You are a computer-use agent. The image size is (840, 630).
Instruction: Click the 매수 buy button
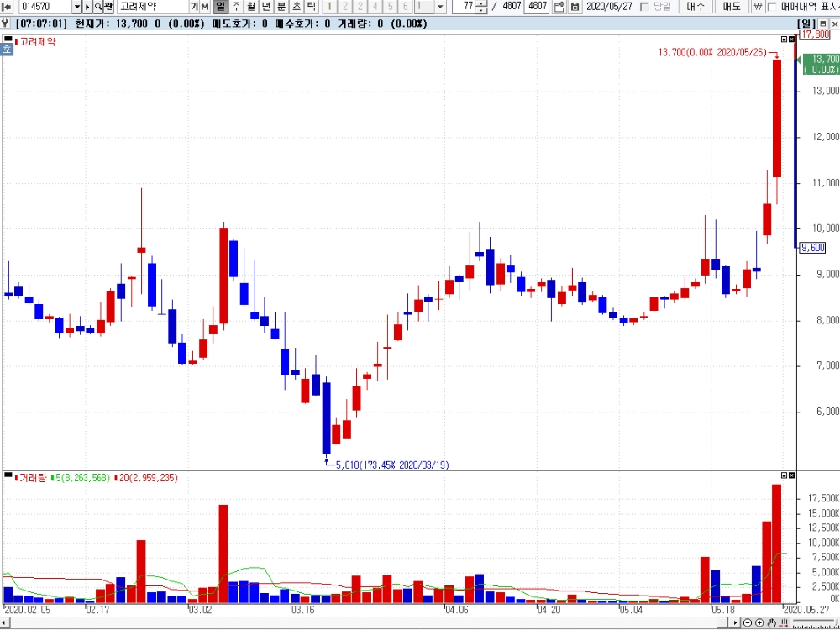click(696, 7)
